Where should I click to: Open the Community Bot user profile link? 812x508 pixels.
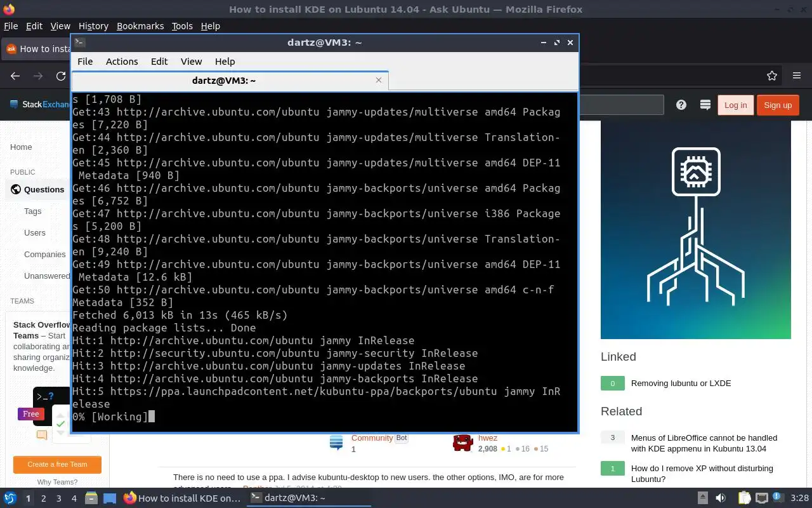pyautogui.click(x=372, y=438)
